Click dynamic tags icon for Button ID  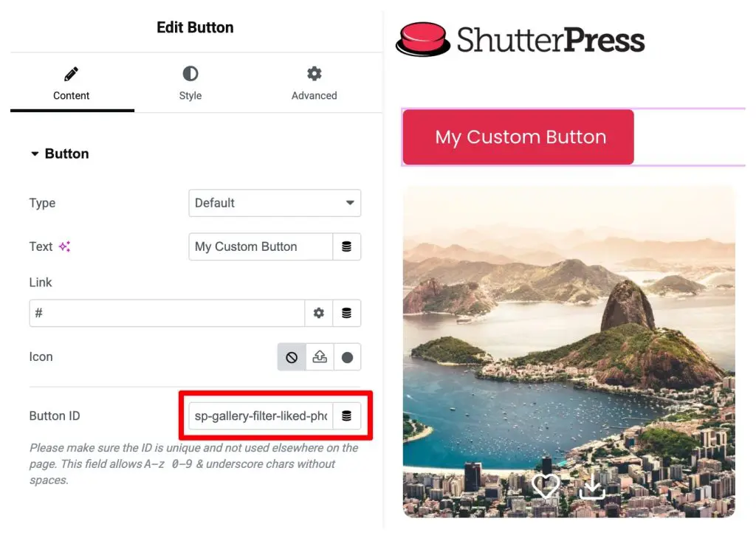347,415
